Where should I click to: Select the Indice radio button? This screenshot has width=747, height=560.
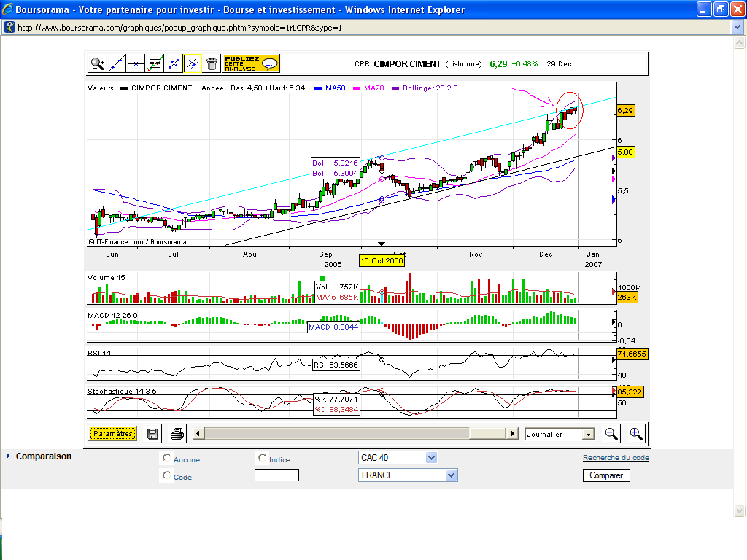coord(263,459)
